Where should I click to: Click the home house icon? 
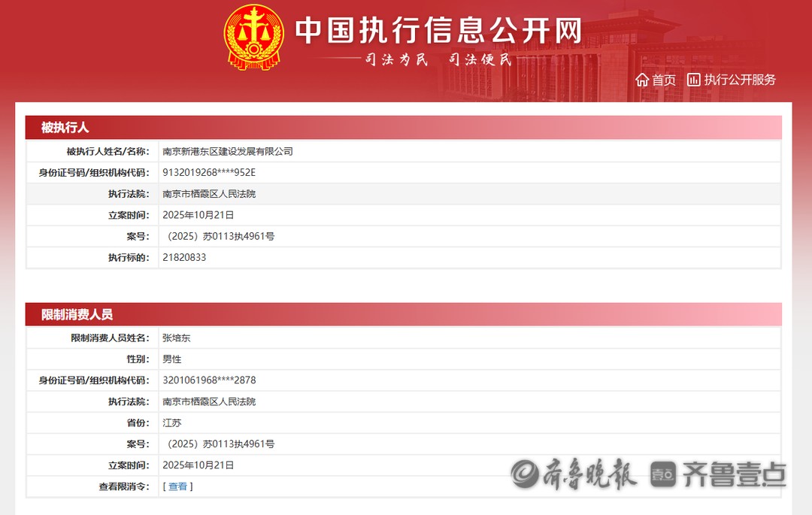click(x=642, y=80)
